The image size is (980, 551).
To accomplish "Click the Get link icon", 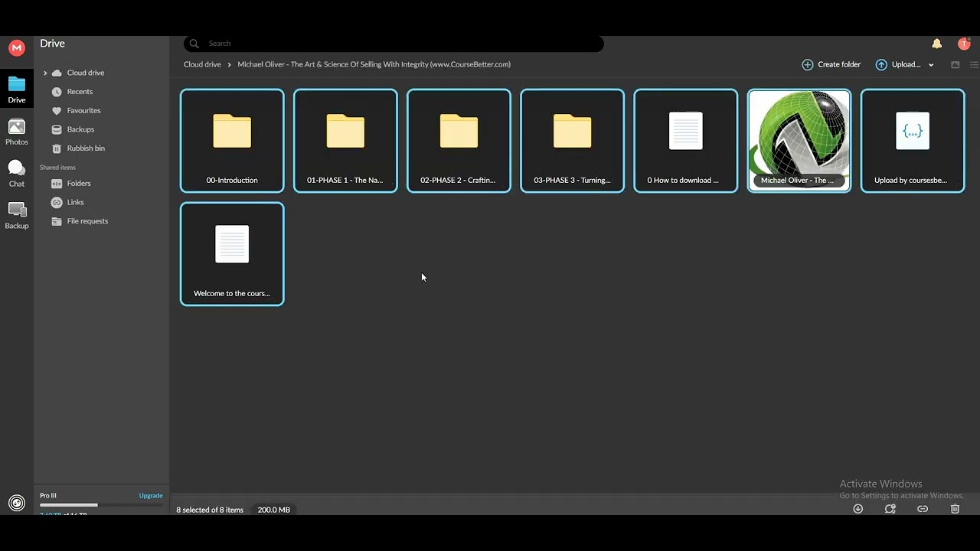I will tap(923, 509).
